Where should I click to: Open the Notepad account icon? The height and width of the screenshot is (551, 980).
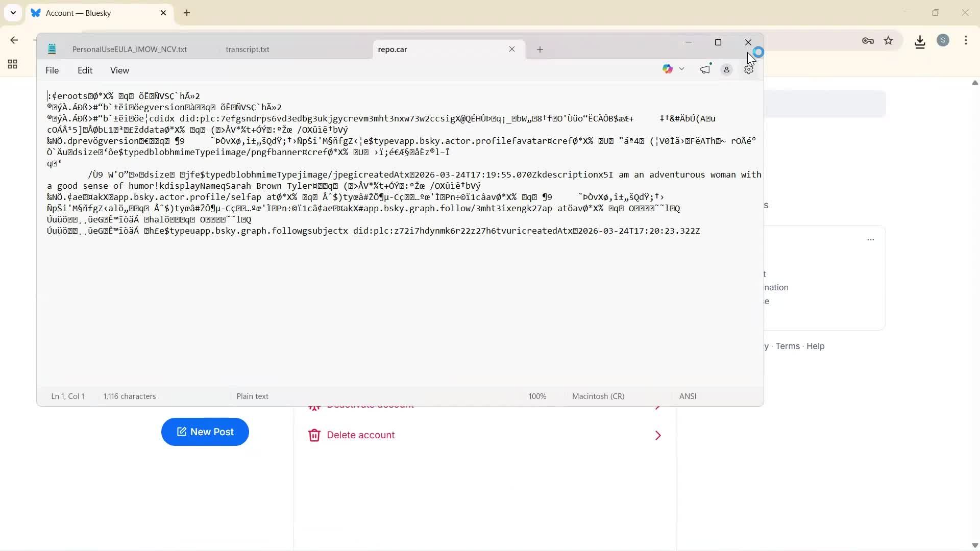click(x=727, y=69)
